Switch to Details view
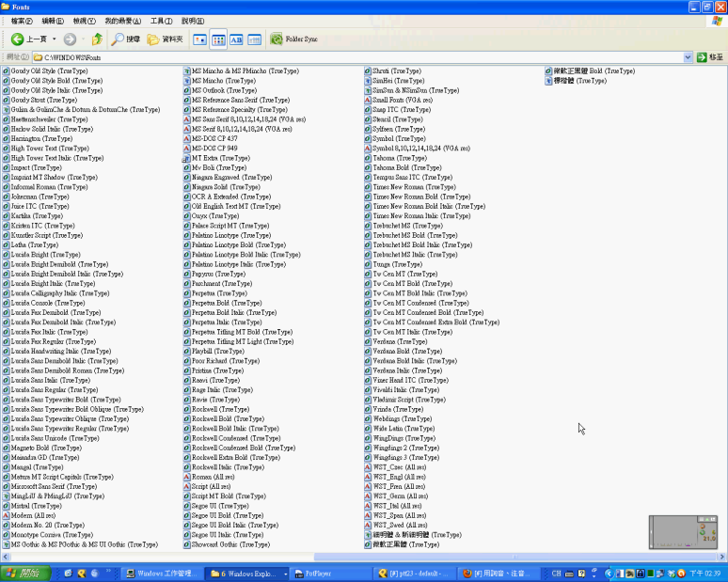 [254, 39]
